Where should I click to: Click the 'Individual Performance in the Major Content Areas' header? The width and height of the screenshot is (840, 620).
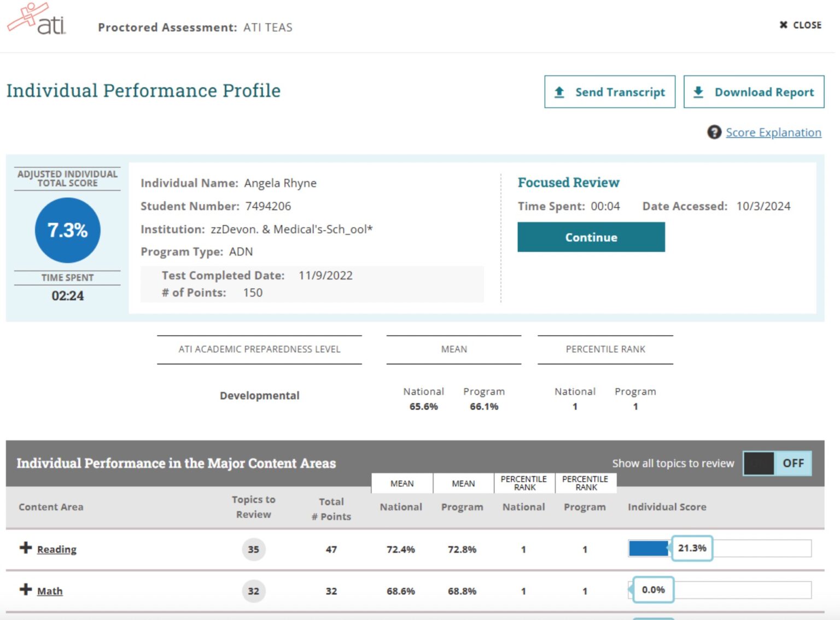pos(176,463)
